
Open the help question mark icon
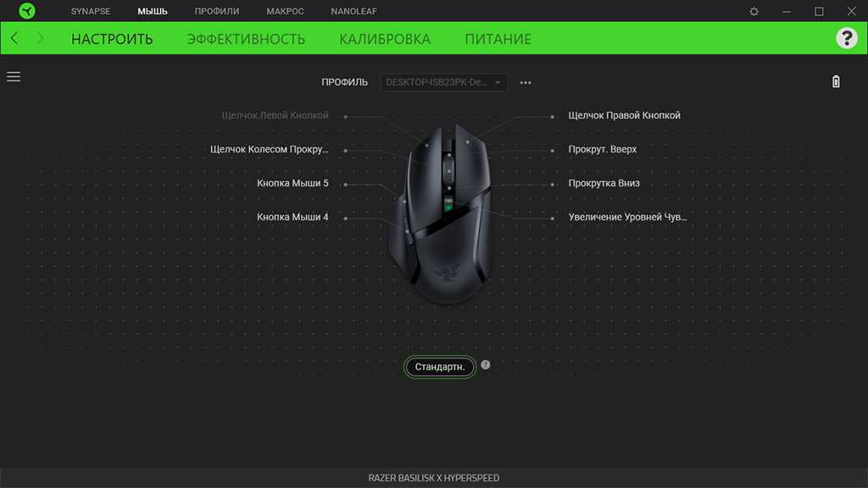[x=847, y=38]
